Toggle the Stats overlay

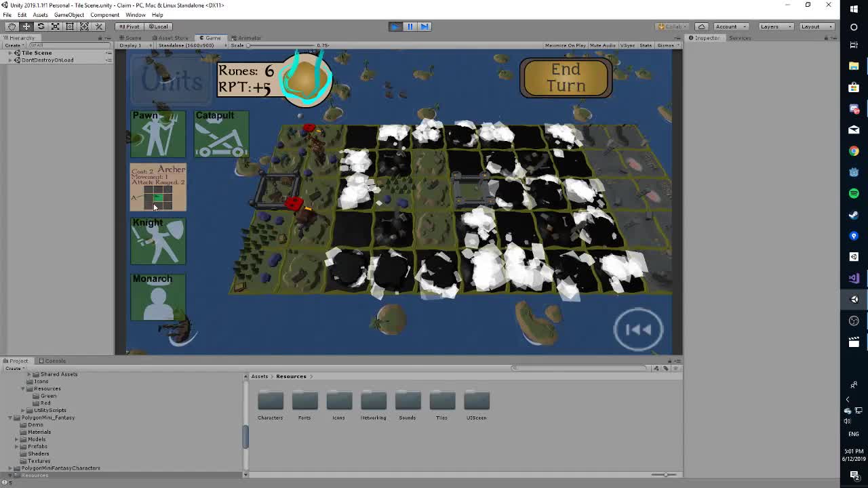pyautogui.click(x=646, y=45)
